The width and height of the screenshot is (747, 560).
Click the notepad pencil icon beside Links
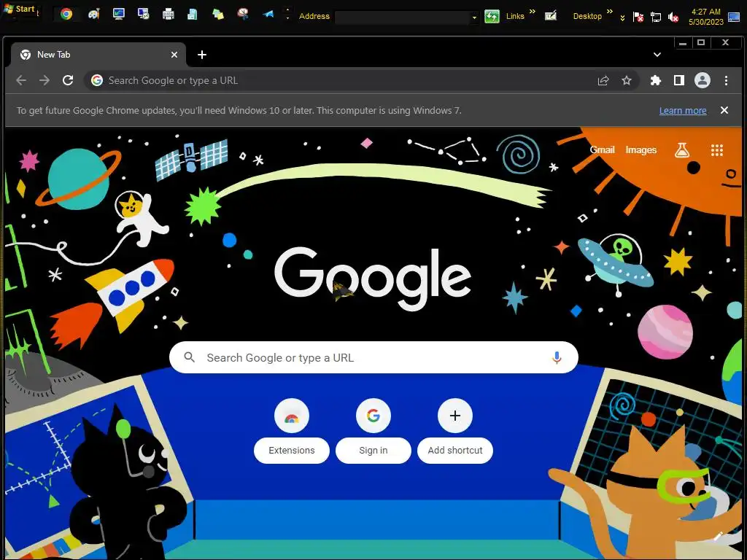551,16
